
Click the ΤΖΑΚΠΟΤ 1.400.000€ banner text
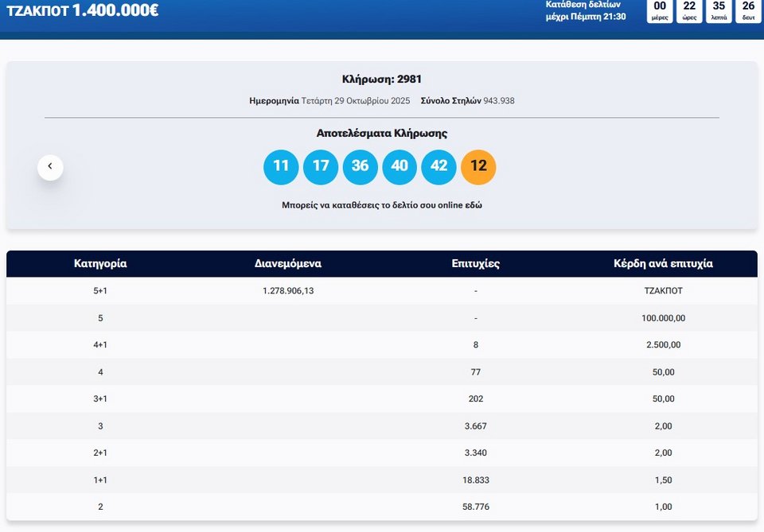click(x=82, y=11)
